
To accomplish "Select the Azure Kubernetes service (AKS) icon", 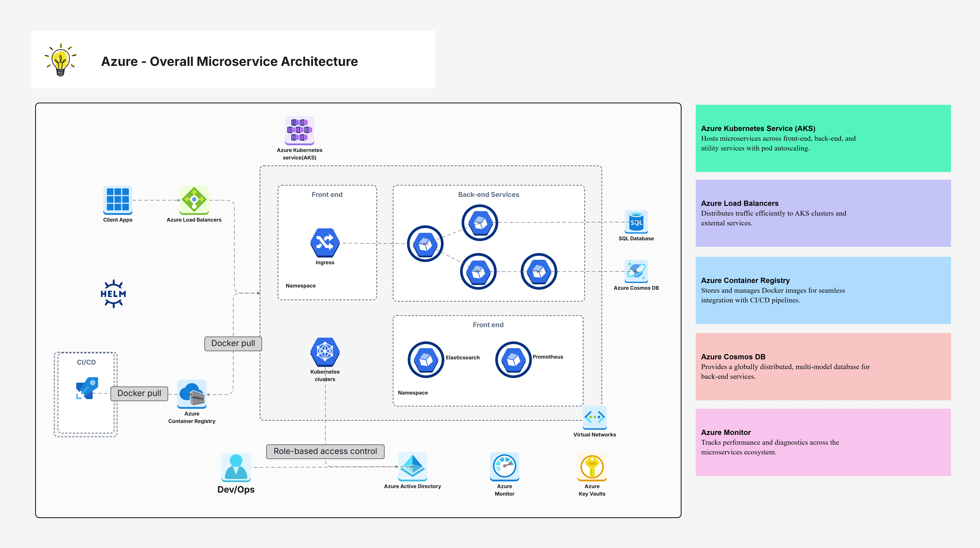I will (299, 131).
